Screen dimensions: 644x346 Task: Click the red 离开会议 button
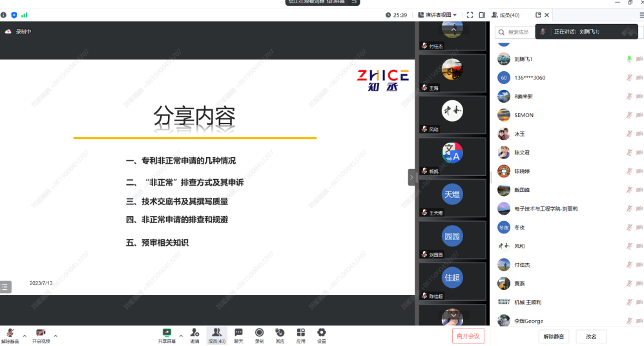click(x=468, y=336)
